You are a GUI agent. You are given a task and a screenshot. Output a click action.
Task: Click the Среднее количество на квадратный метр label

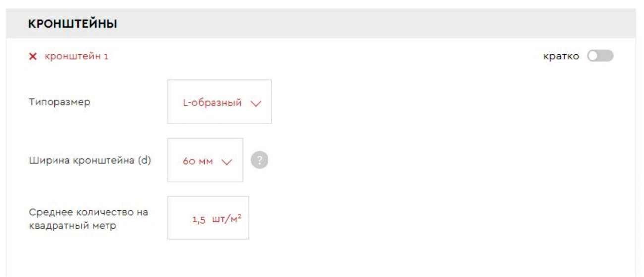[x=88, y=219]
